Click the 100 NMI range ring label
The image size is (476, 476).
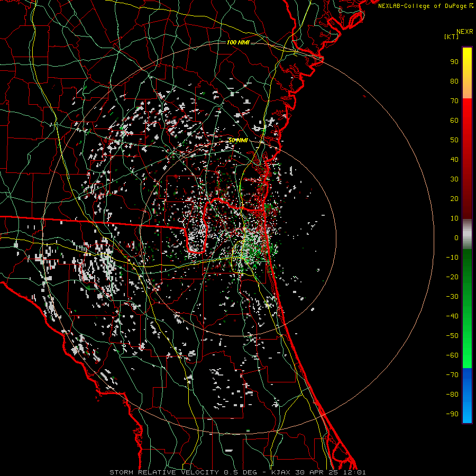pyautogui.click(x=238, y=42)
